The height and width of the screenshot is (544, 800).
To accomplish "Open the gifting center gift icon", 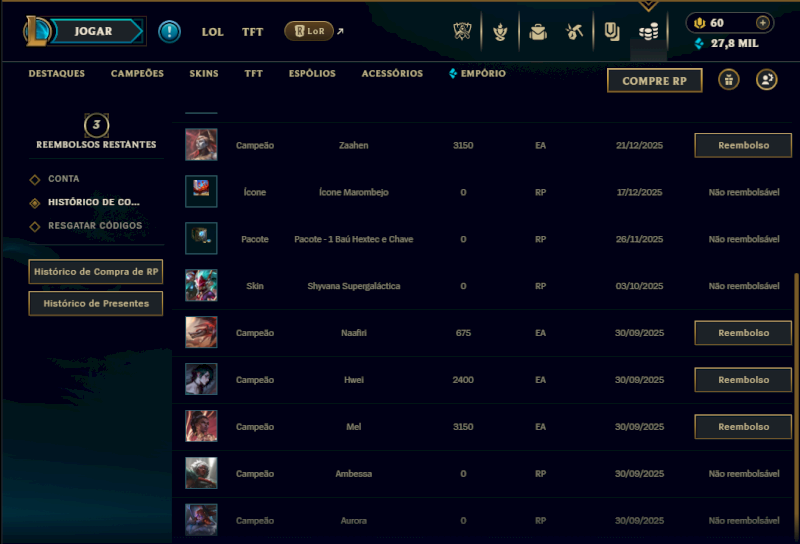I will 729,80.
